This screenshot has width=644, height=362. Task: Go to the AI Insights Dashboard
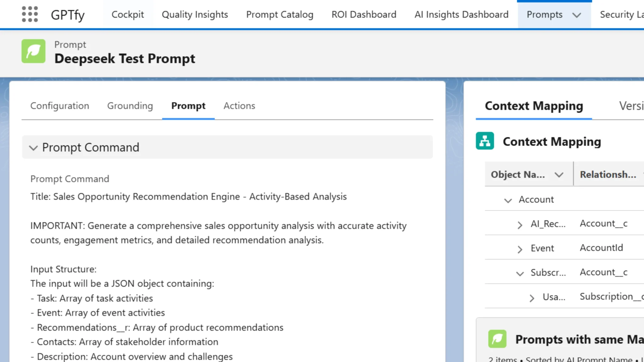click(x=461, y=14)
